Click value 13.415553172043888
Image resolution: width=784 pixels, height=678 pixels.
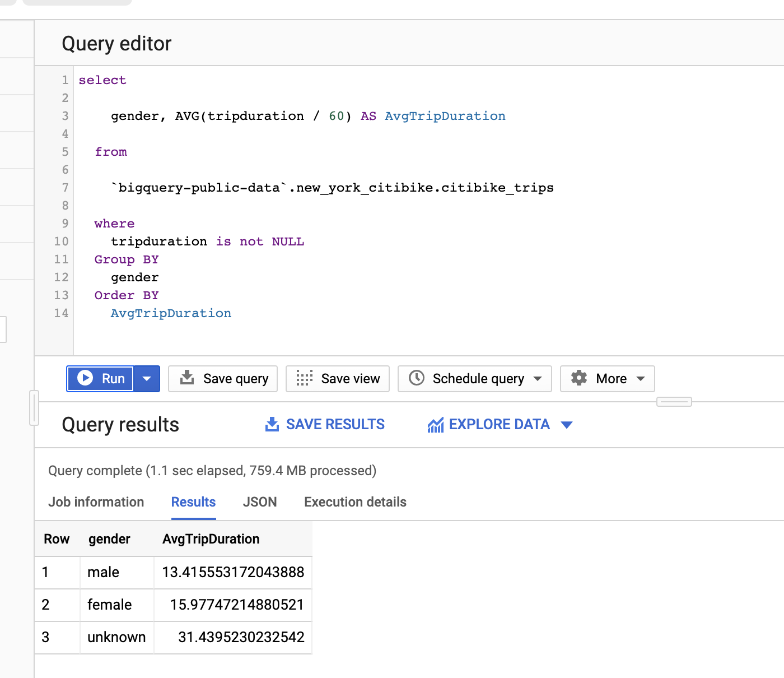233,572
